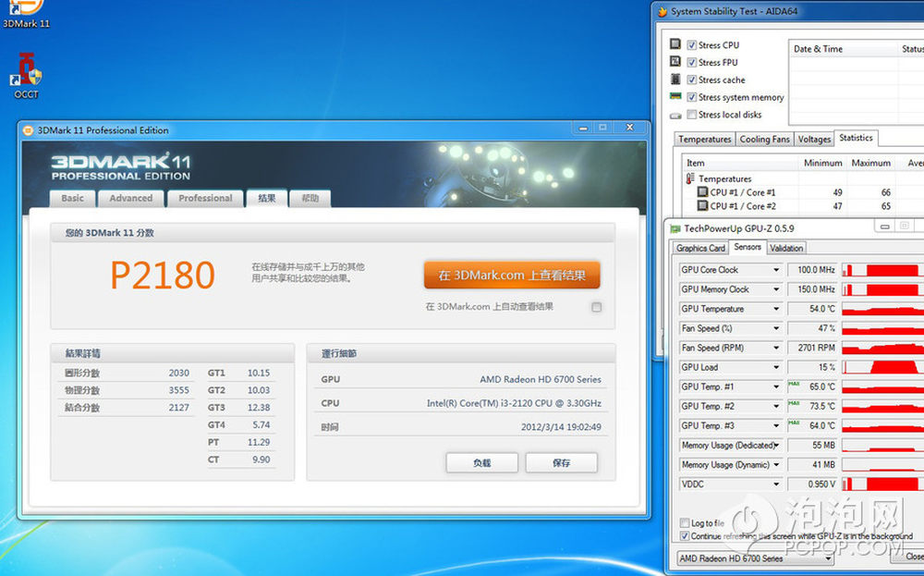The image size is (924, 576).
Task: Click the P2180 score text
Action: click(163, 276)
